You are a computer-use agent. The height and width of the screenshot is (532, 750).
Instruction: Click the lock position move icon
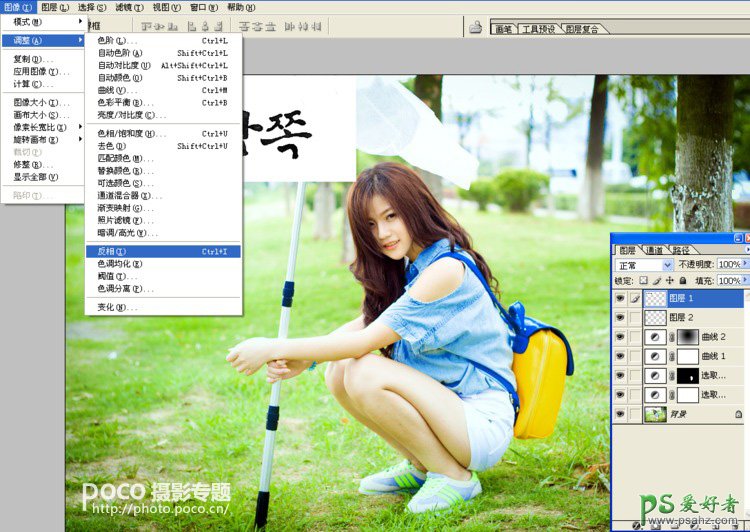669,281
